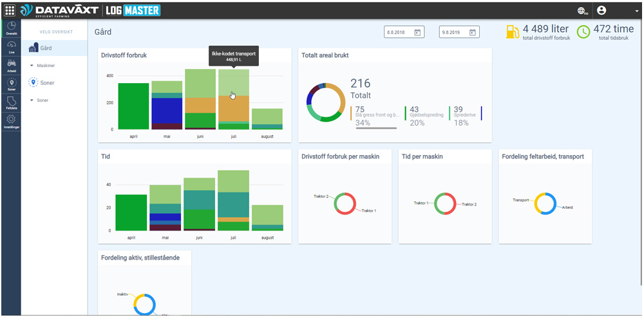The height and width of the screenshot is (322, 644).
Task: Click the user account avatar icon
Action: tap(601, 10)
